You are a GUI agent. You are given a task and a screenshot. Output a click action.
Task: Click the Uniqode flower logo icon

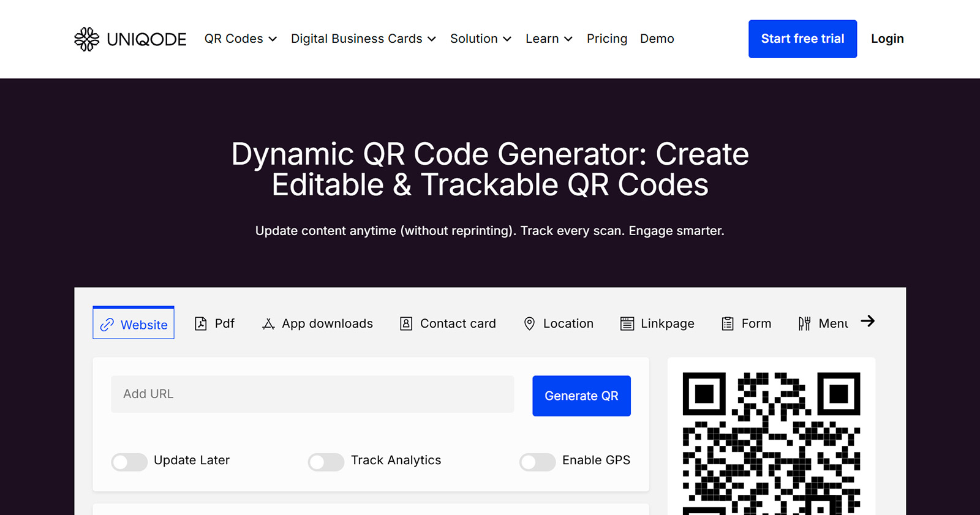point(86,39)
